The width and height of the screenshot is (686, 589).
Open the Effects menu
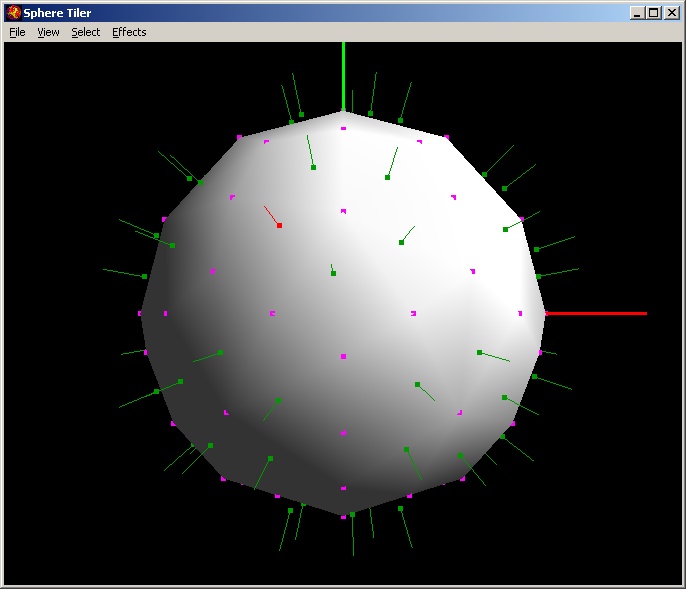(129, 32)
